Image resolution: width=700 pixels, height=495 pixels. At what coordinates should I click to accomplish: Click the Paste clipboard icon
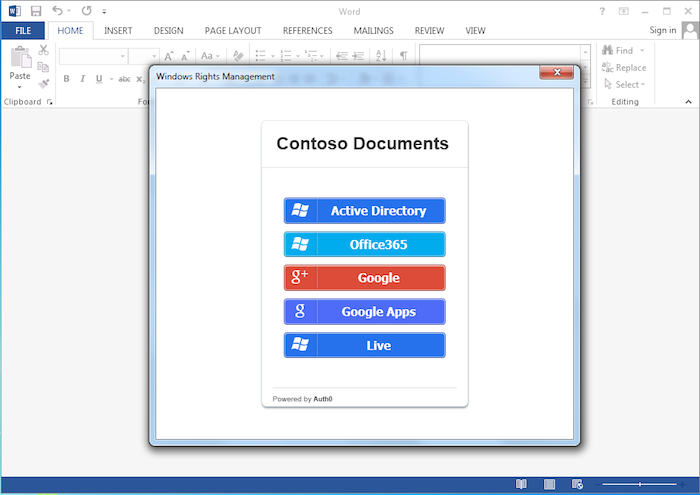20,58
